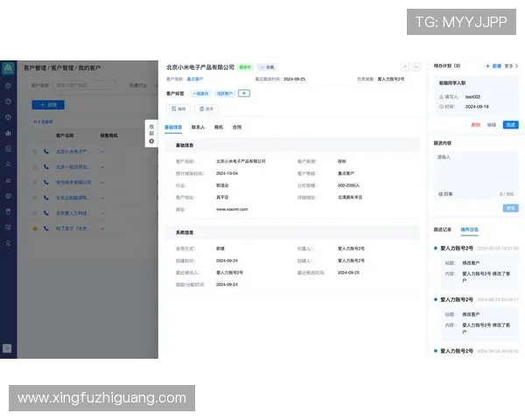525x420 pixels.
Task: Click blue 完成 button on todo card
Action: [x=511, y=125]
